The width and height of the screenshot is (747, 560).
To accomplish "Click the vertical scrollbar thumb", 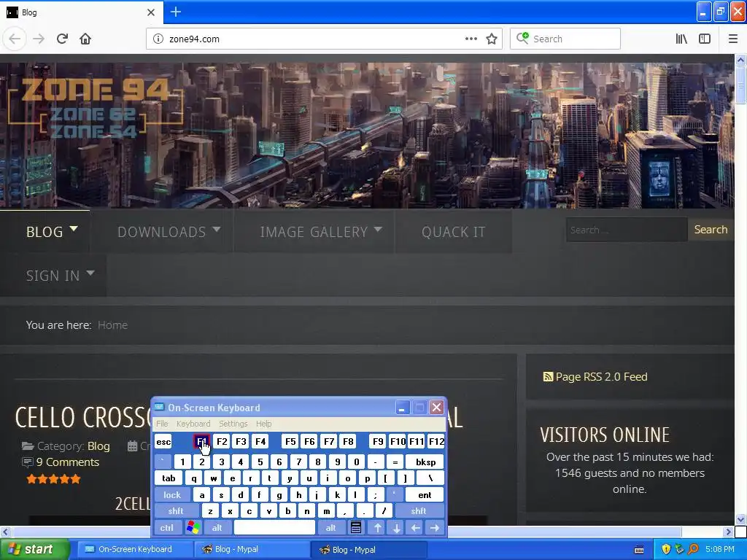I will click(x=741, y=85).
